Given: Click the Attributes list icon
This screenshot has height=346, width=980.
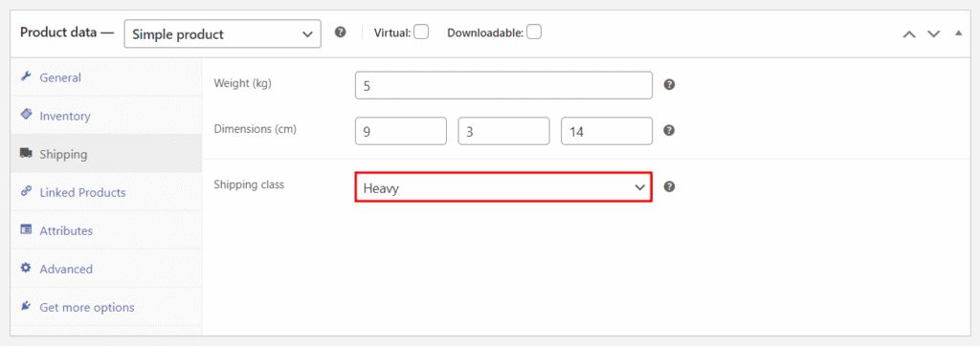Looking at the screenshot, I should pyautogui.click(x=26, y=229).
